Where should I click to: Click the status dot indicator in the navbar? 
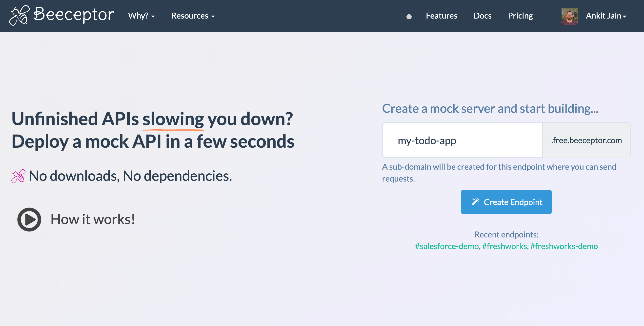tap(409, 17)
